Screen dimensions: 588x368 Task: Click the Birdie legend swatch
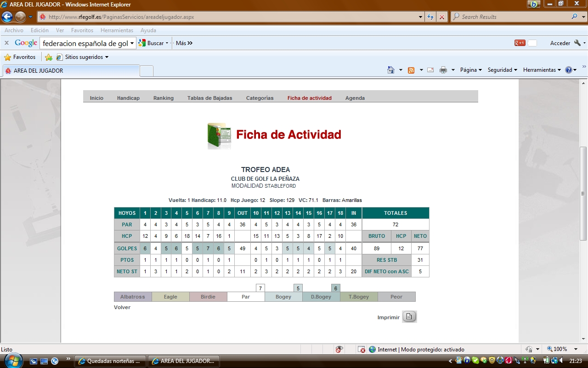click(208, 297)
